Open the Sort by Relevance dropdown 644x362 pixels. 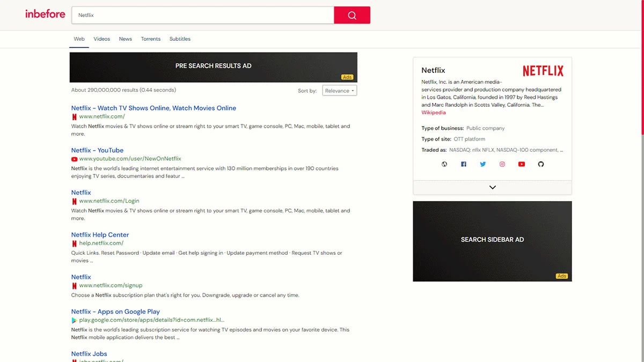click(x=340, y=91)
